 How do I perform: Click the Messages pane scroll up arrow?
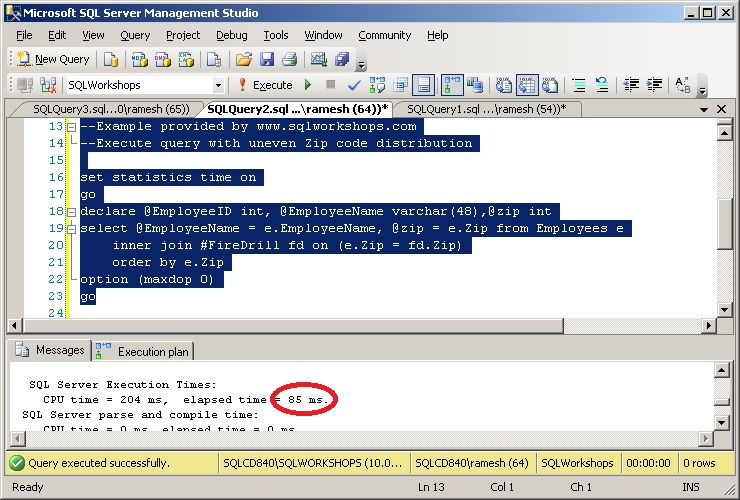click(722, 371)
